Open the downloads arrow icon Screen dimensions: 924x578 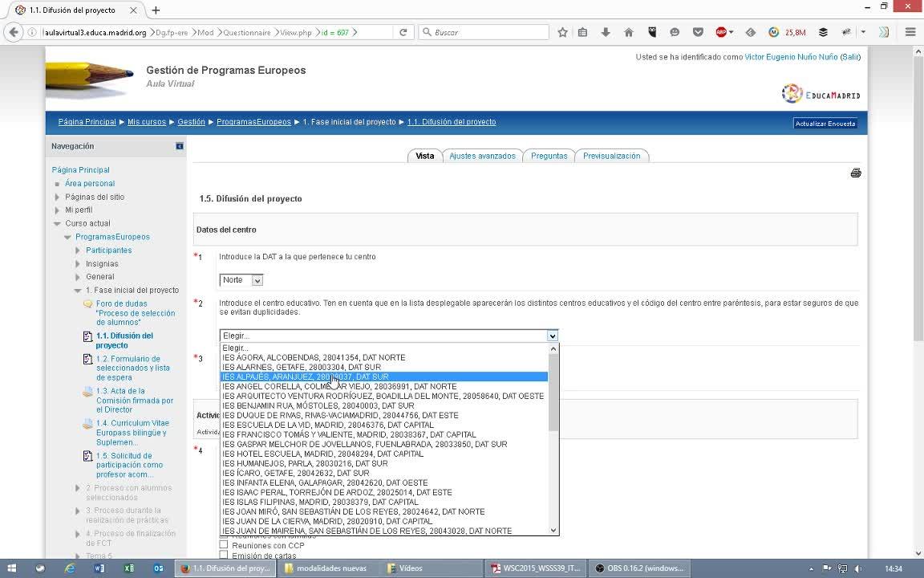(x=606, y=32)
